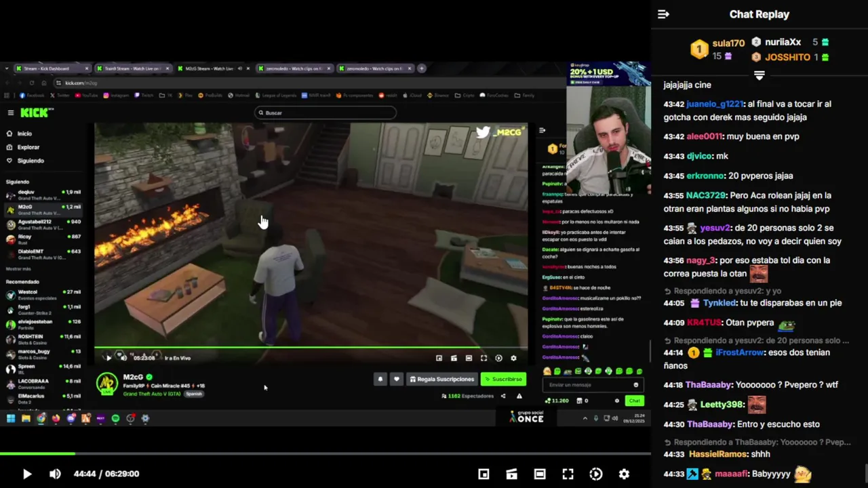Open outer player settings gear
This screenshot has height=488, width=868.
(x=624, y=474)
